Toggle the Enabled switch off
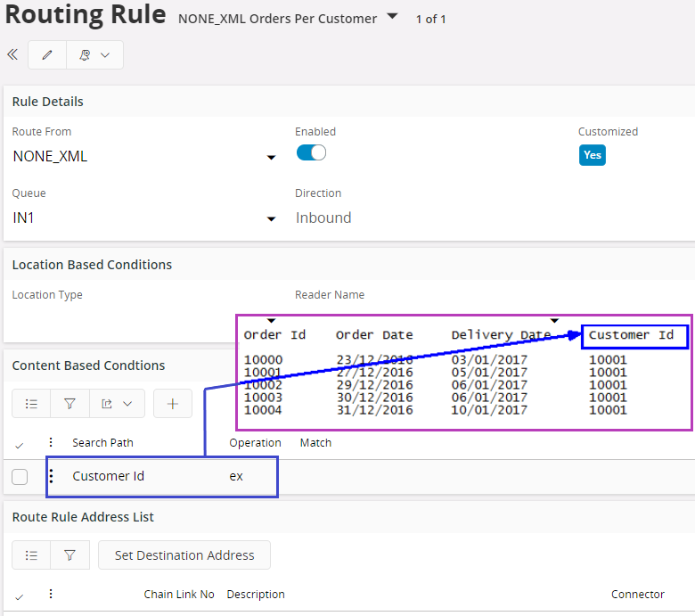Viewport: 695px width, 616px height. point(311,153)
